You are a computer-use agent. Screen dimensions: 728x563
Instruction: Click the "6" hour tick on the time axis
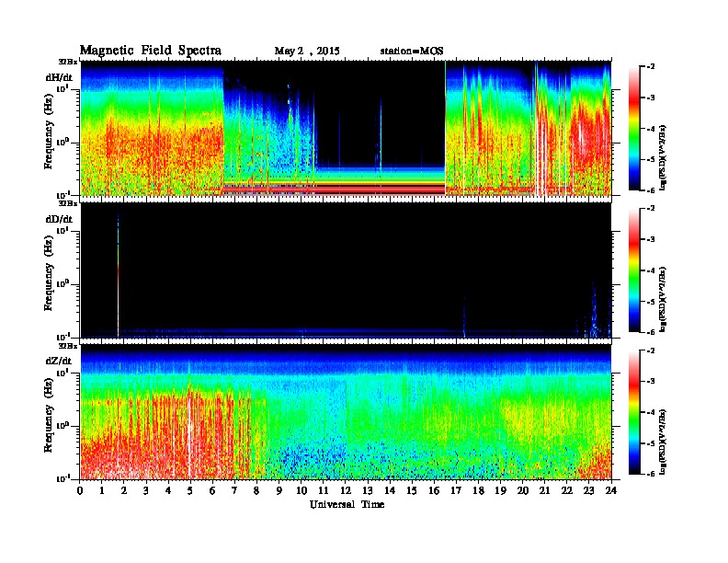coord(213,490)
